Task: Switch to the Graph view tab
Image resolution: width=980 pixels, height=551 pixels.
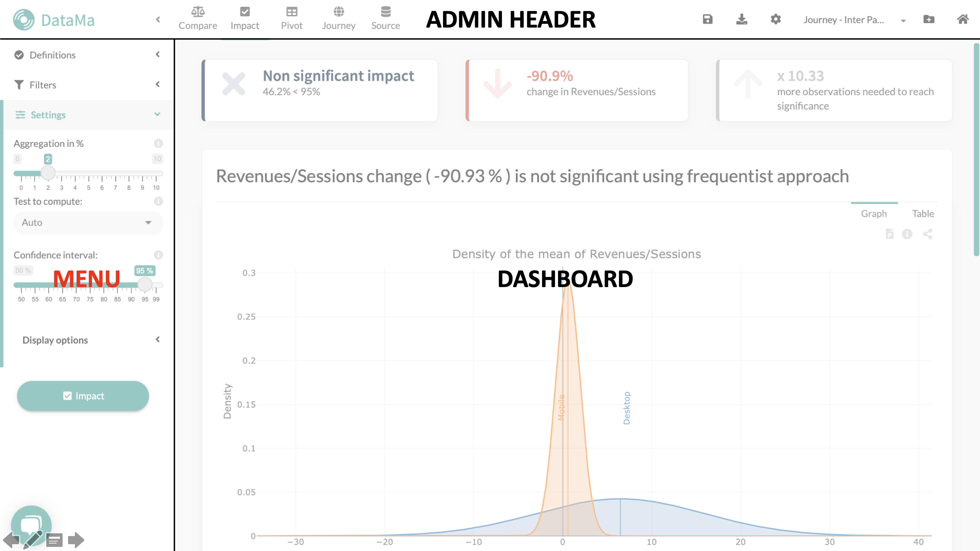Action: pyautogui.click(x=873, y=213)
